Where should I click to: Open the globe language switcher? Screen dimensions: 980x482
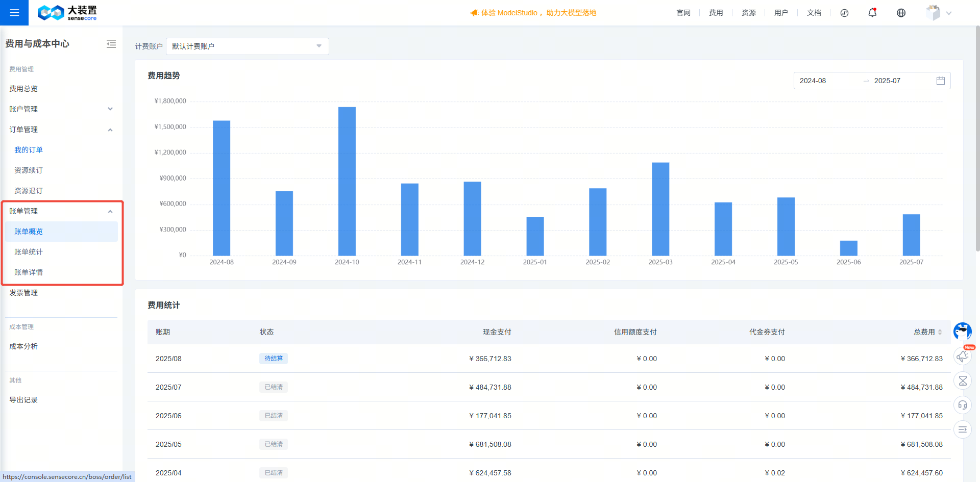pyautogui.click(x=901, y=13)
